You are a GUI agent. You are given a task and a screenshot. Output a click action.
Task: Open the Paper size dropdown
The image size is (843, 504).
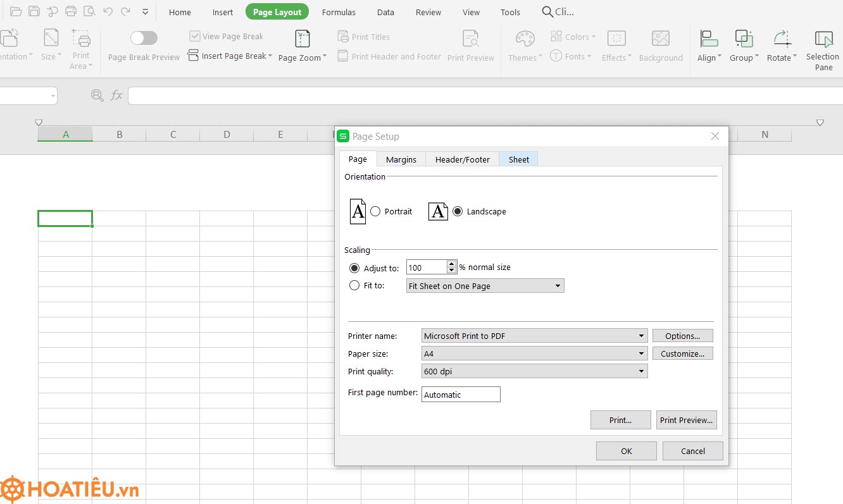(641, 353)
